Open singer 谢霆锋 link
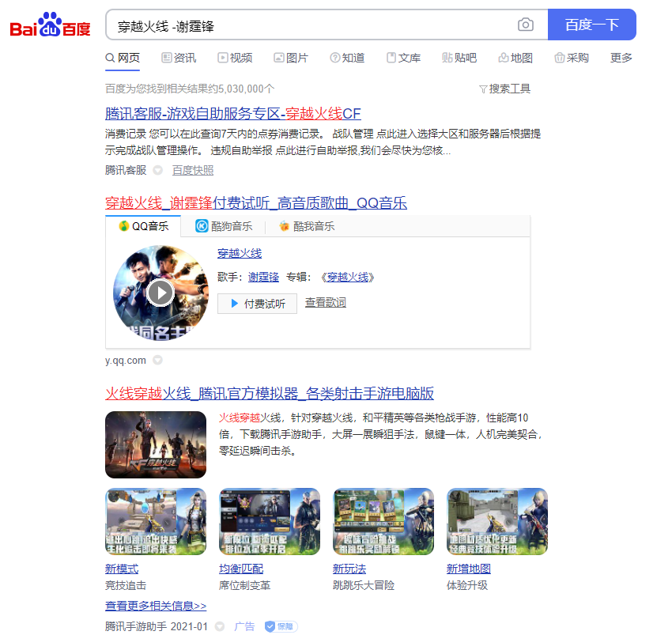The image size is (672, 635). pyautogui.click(x=263, y=278)
